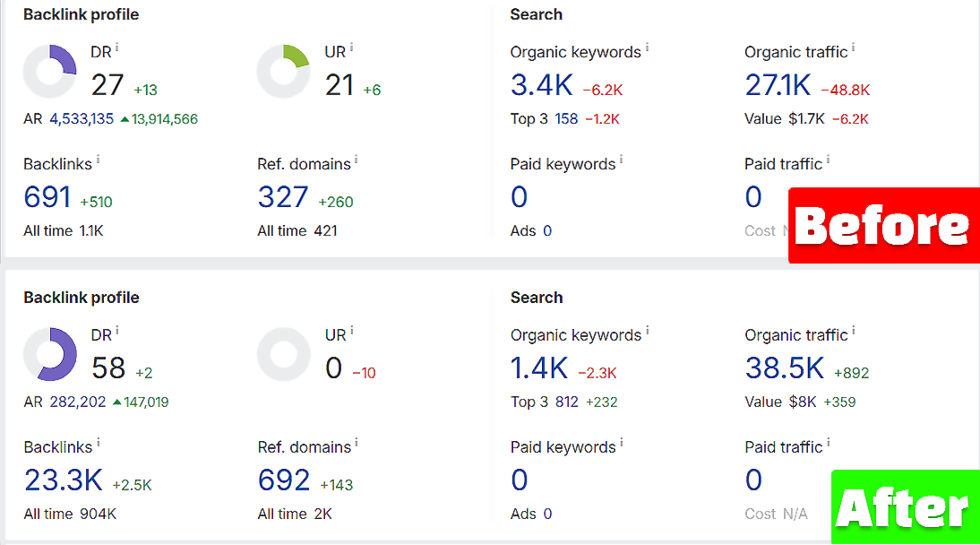Click info icon beside Backlinks above 23.3K
This screenshot has height=545, width=980.
tap(98, 443)
